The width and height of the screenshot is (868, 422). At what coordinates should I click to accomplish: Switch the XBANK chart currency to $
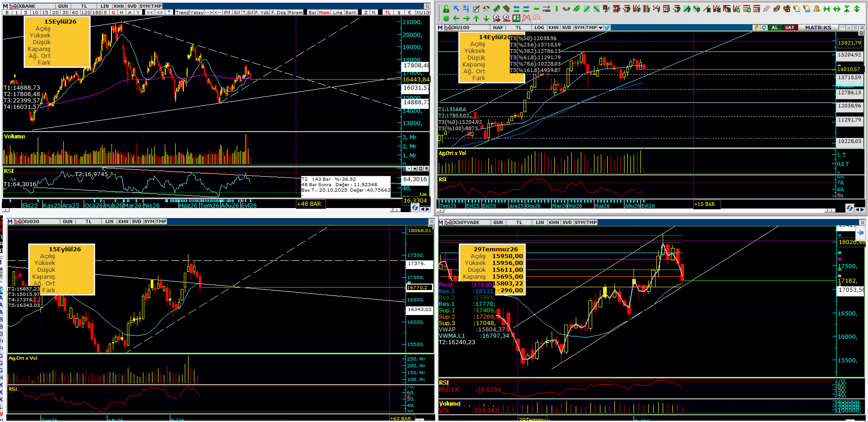pyautogui.click(x=399, y=12)
